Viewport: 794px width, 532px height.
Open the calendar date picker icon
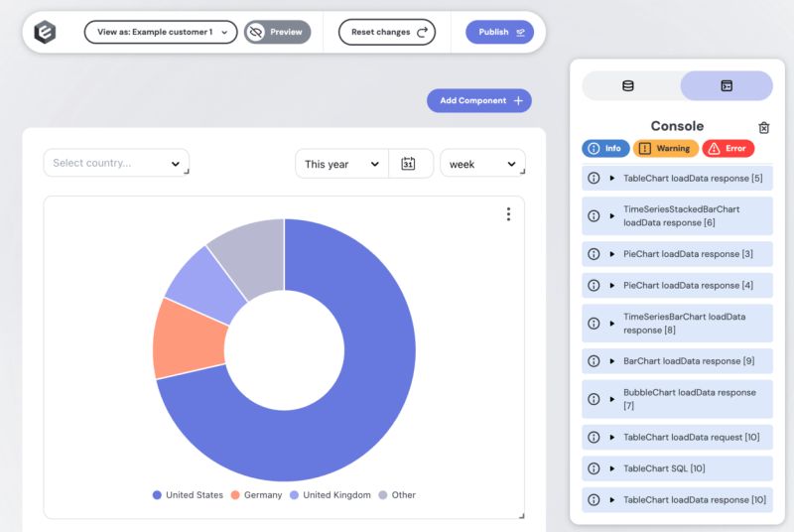(x=408, y=164)
